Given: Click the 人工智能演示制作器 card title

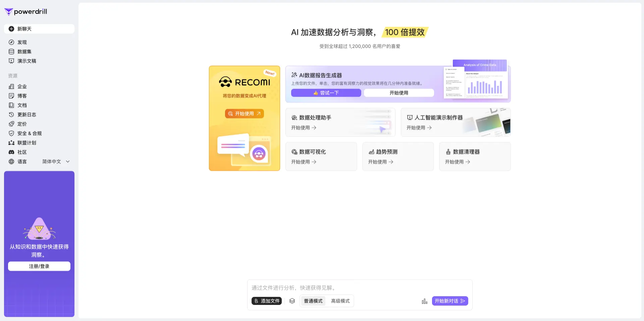Looking at the screenshot, I should coord(439,118).
